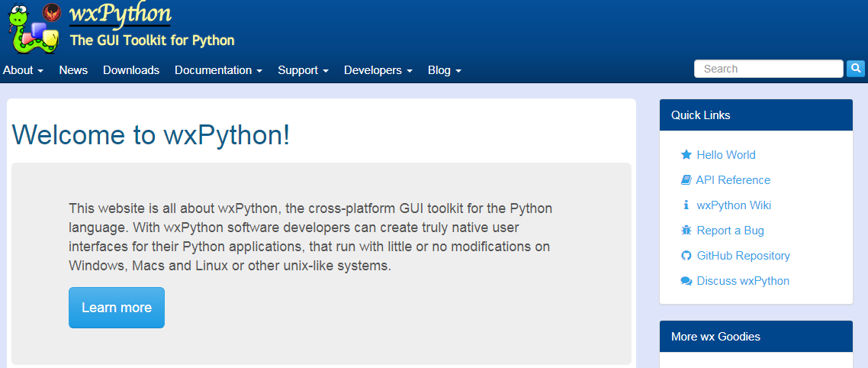The image size is (868, 368).
Task: Open the Downloads page
Action: coord(131,70)
